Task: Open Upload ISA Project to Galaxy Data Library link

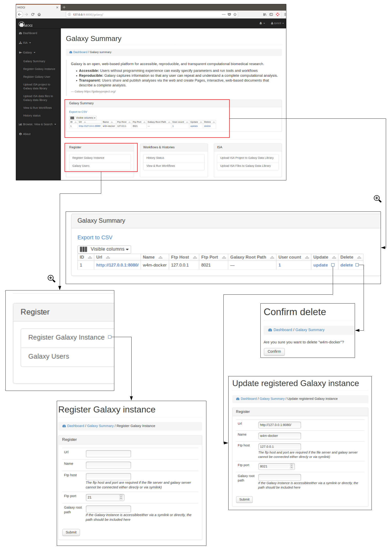Action: click(x=248, y=158)
